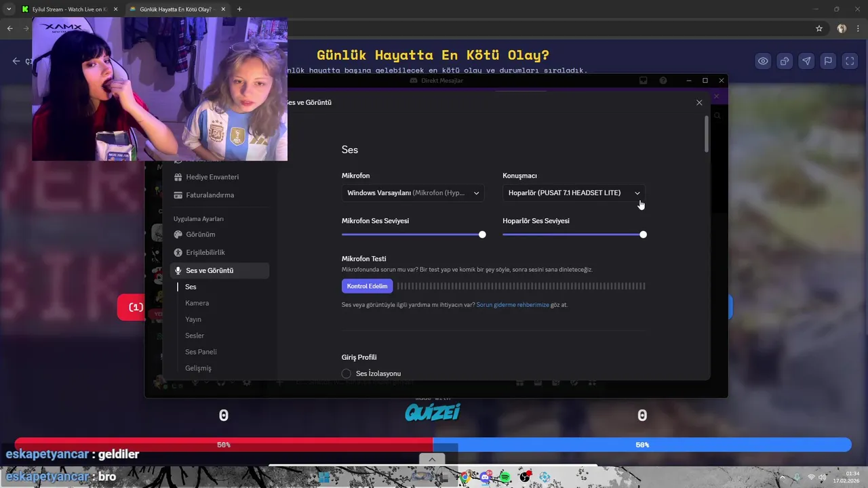Click the quiz report flag icon
868x488 pixels.
click(x=828, y=61)
